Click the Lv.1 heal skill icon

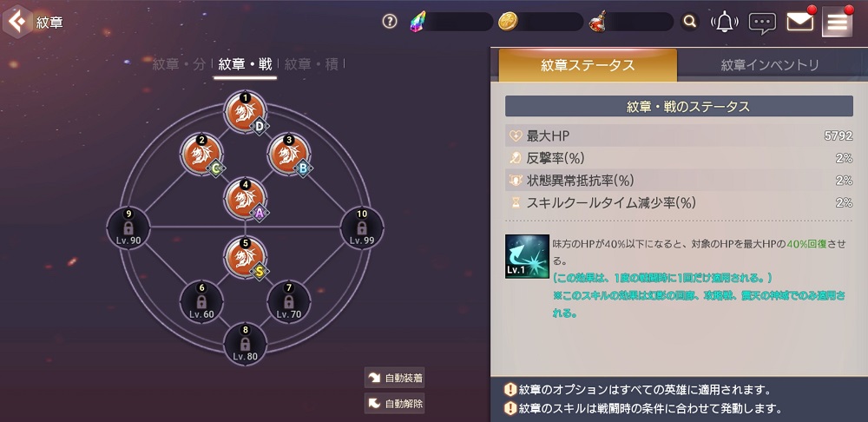pyautogui.click(x=527, y=256)
